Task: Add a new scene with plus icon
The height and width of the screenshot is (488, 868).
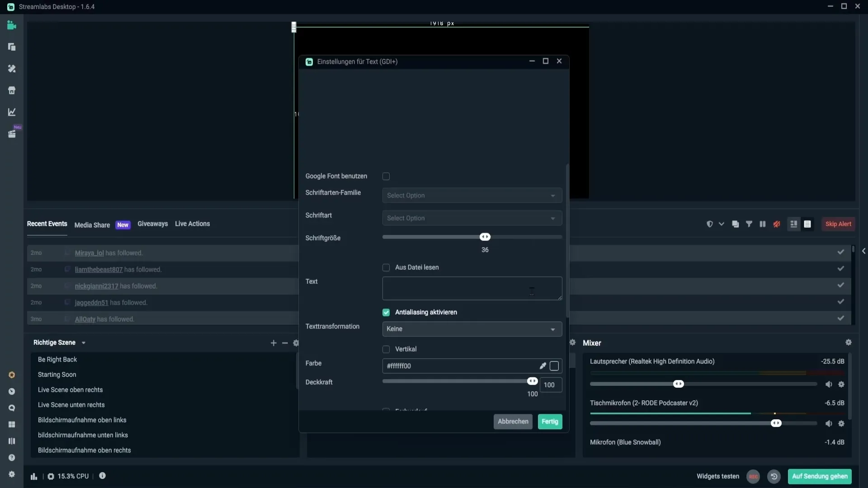Action: (x=274, y=343)
